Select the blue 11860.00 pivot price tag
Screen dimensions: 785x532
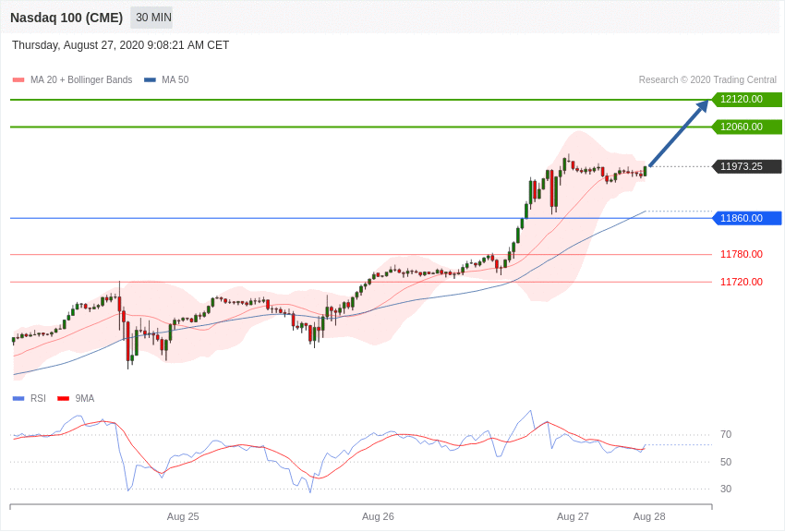coord(746,219)
